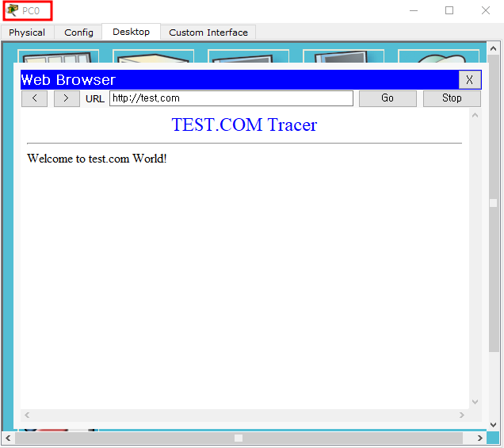Viewport: 504px width, 448px height.
Task: Click the Desktop pane left scroll arrow
Action: coord(9,438)
